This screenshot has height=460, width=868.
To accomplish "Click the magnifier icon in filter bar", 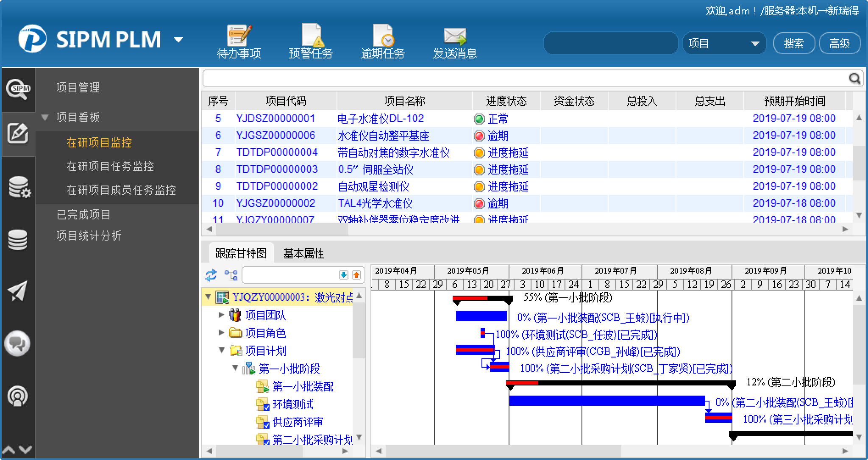I will [x=855, y=78].
